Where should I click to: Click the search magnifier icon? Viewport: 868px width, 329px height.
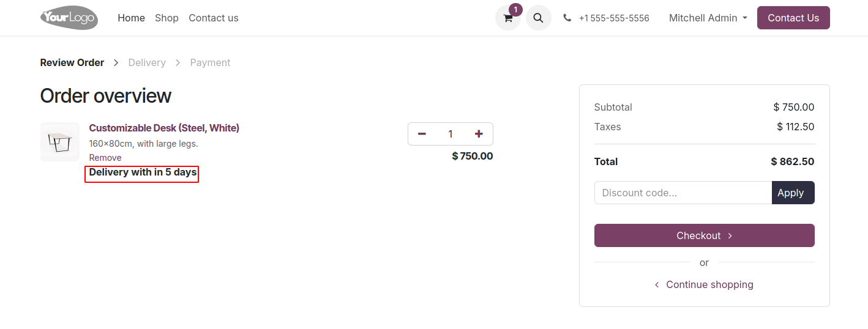coord(538,18)
